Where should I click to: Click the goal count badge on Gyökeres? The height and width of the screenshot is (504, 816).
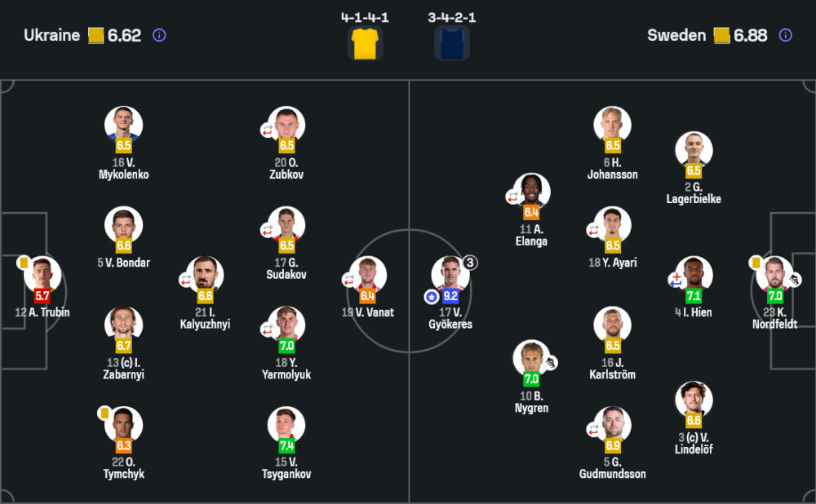[x=470, y=263]
